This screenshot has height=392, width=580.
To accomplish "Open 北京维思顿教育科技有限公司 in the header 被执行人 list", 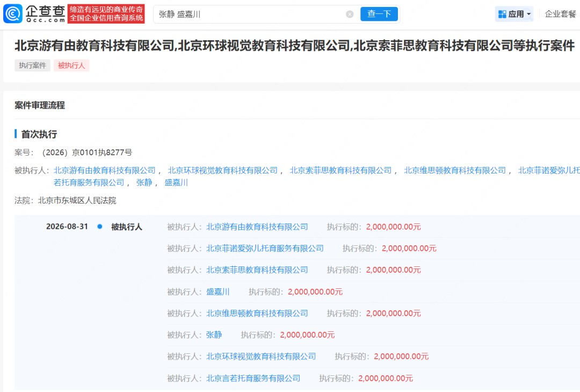I will (455, 170).
